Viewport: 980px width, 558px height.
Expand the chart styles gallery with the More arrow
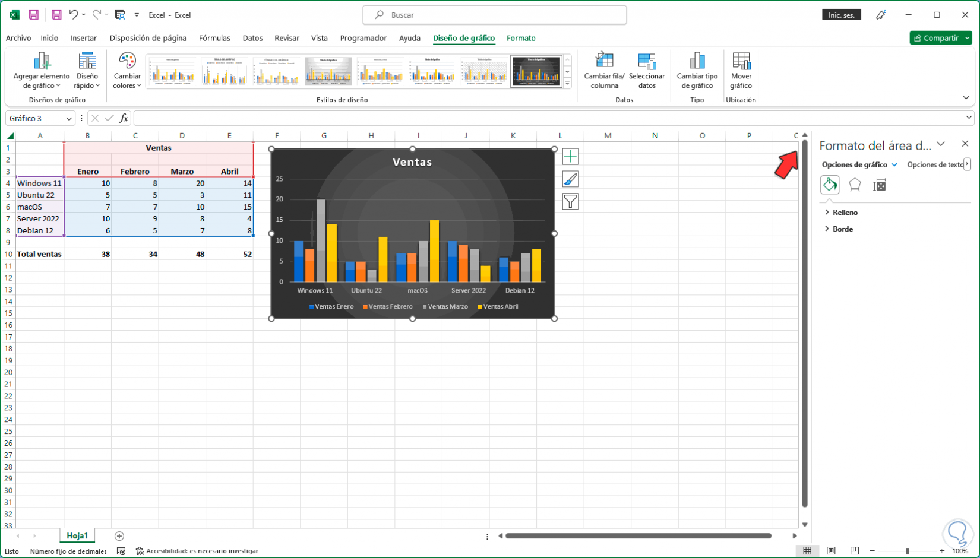tap(568, 84)
